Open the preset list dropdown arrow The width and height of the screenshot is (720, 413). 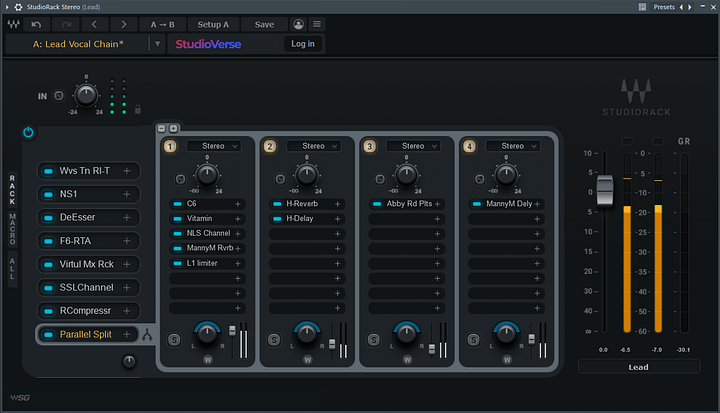click(156, 44)
